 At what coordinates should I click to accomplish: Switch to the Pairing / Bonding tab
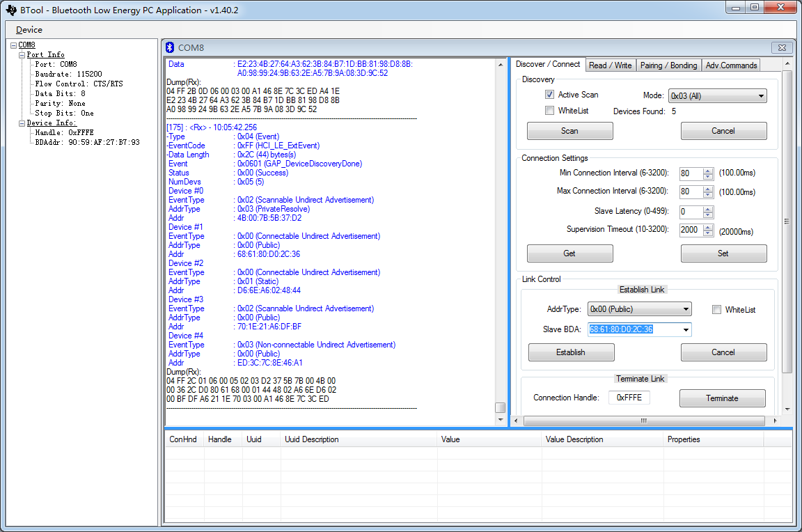tap(668, 65)
